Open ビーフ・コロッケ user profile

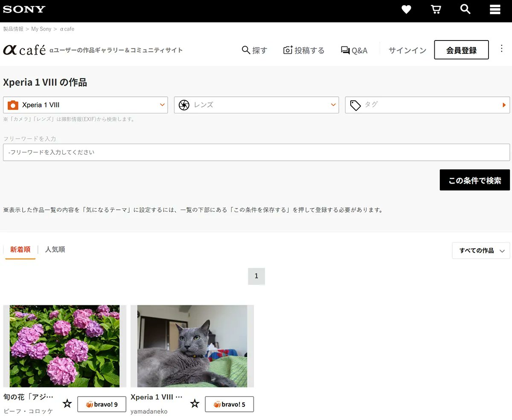28,411
